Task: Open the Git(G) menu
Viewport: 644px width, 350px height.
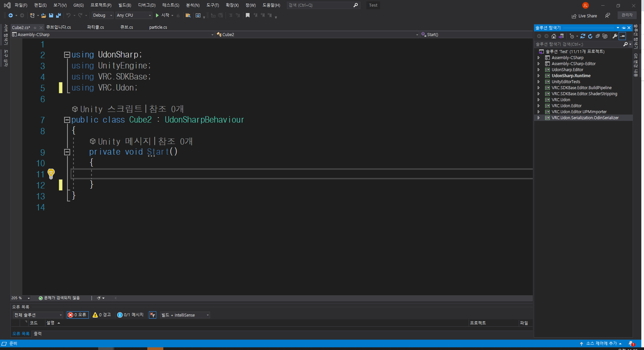Action: pyautogui.click(x=78, y=5)
